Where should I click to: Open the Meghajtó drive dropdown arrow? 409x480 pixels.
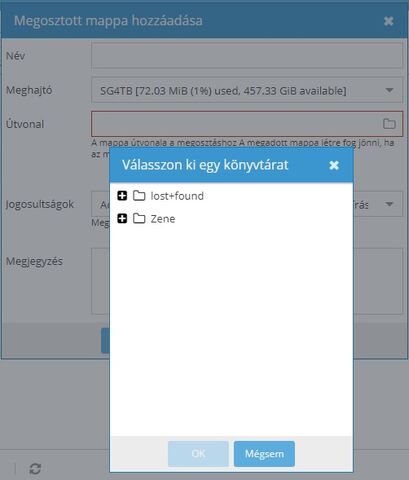pyautogui.click(x=389, y=90)
